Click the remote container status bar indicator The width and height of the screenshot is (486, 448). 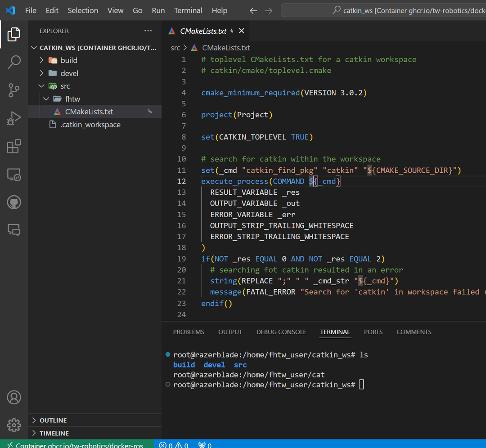click(x=76, y=445)
